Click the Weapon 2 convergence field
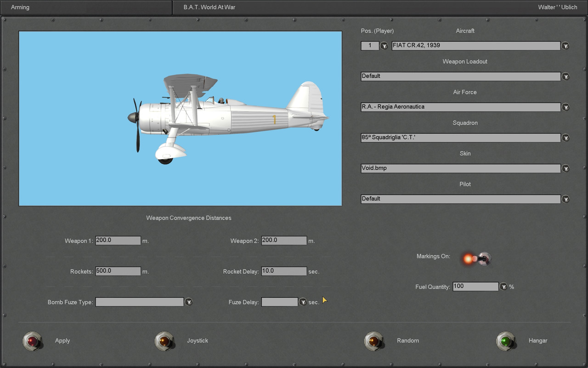 click(284, 240)
